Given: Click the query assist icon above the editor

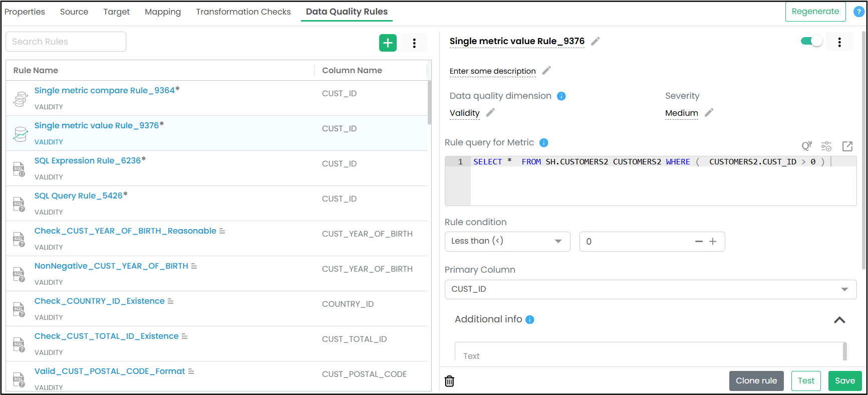Looking at the screenshot, I should (x=806, y=146).
